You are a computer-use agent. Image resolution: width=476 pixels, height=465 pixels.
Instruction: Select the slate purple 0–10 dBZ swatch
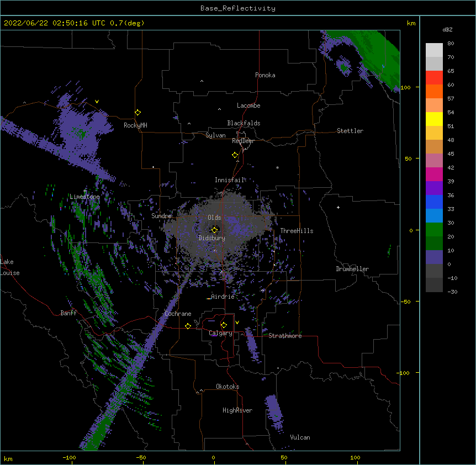point(434,257)
